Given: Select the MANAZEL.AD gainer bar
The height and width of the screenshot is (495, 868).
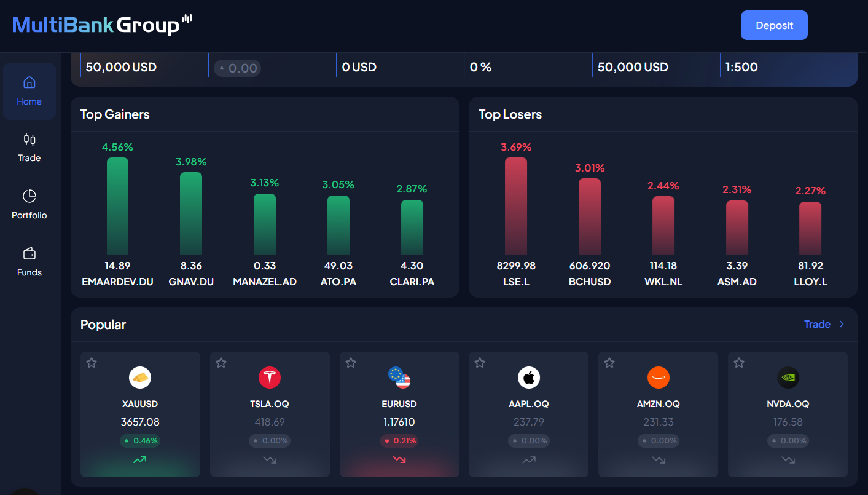Looking at the screenshot, I should (x=265, y=224).
